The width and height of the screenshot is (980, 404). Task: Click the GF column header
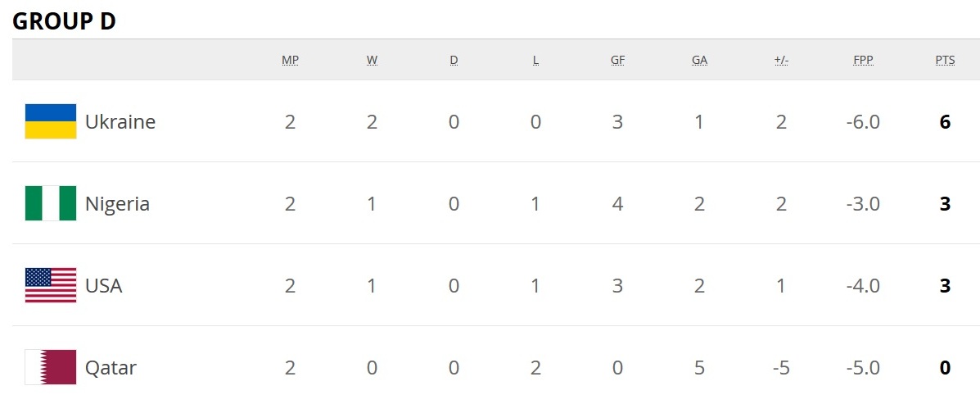tap(617, 60)
